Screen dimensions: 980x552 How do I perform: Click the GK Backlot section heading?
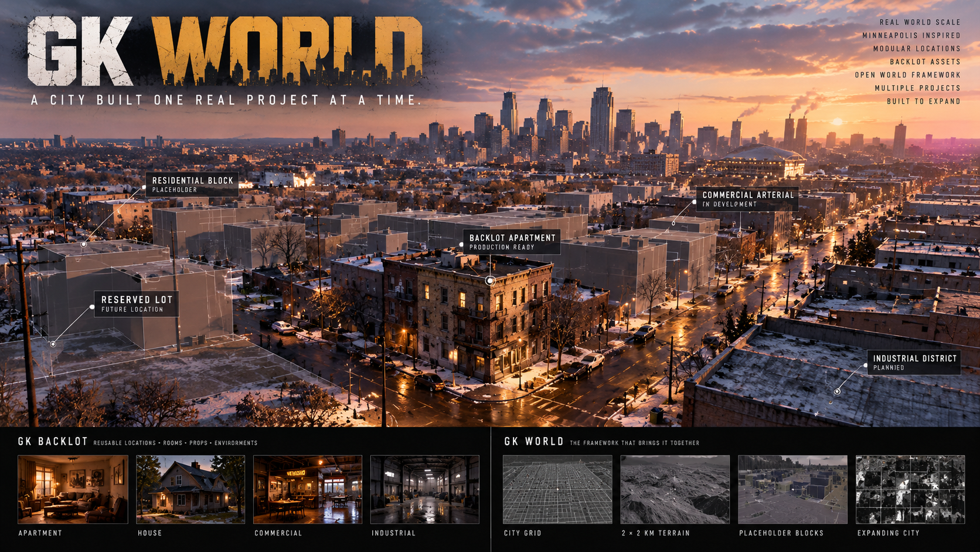pos(53,441)
